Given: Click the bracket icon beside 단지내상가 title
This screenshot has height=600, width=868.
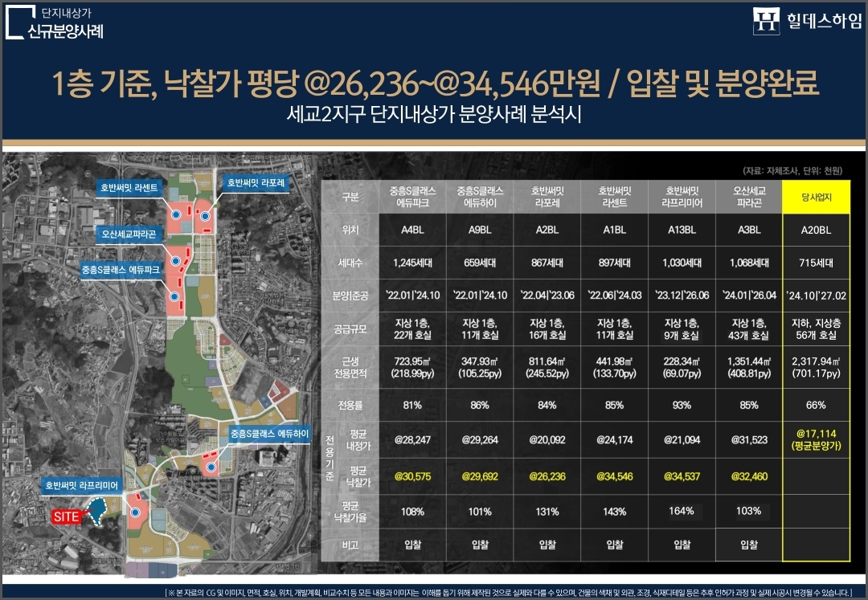Looking at the screenshot, I should pyautogui.click(x=20, y=22).
